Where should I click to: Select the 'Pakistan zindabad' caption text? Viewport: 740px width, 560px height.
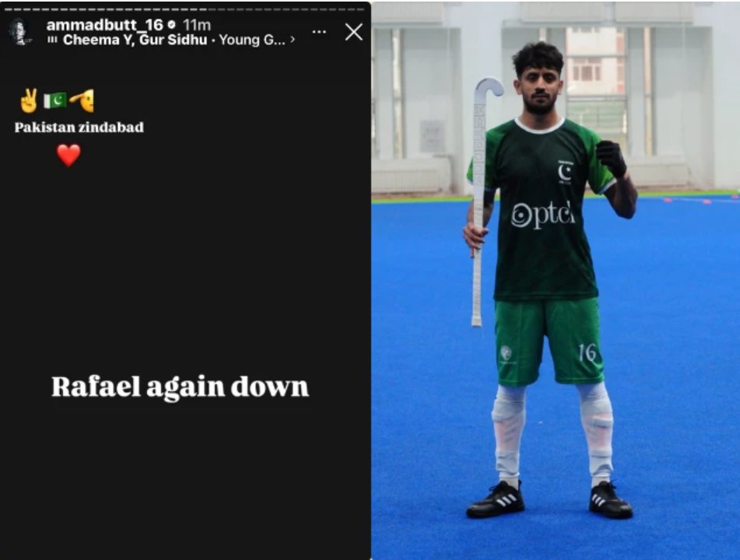(x=79, y=128)
